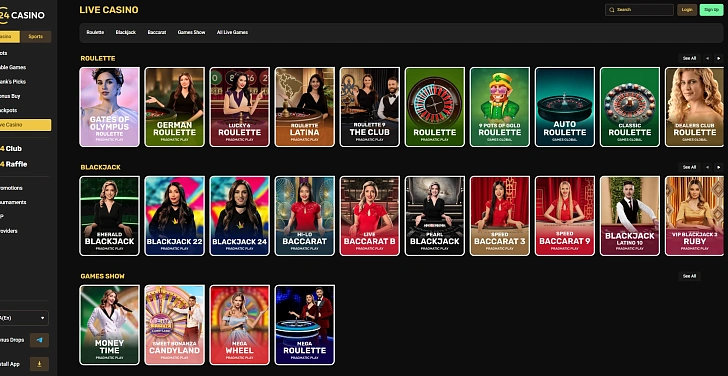The height and width of the screenshot is (376, 728).
Task: Go to previous Blackjack games with left arrow
Action: coord(708,167)
